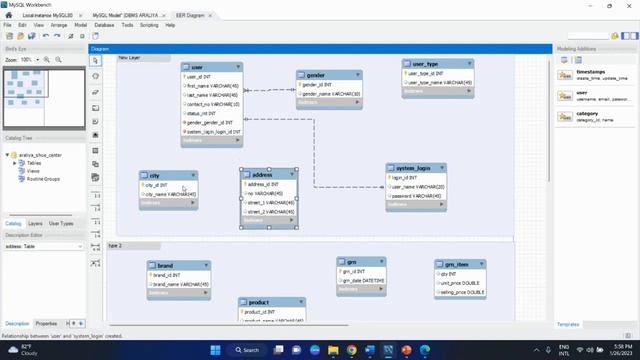Select the 1:n non-identifying relationship tool
This screenshot has height=360, width=640.
pyautogui.click(x=96, y=208)
